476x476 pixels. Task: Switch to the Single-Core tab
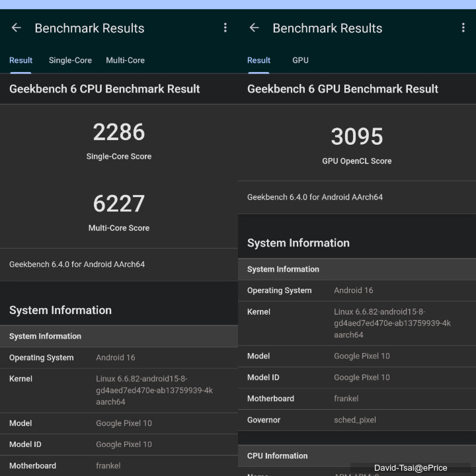coord(70,60)
